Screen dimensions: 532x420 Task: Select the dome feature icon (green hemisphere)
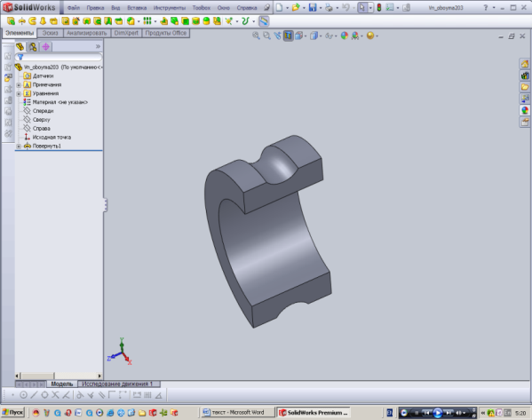[x=206, y=21]
